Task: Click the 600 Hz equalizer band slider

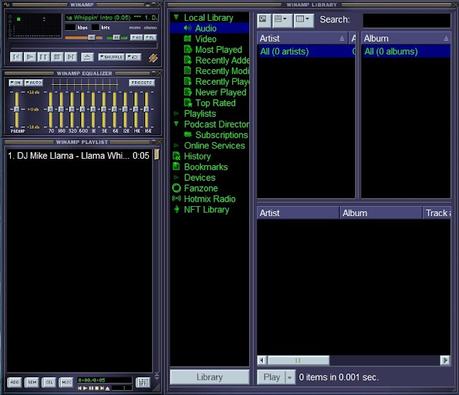Action: (82, 109)
